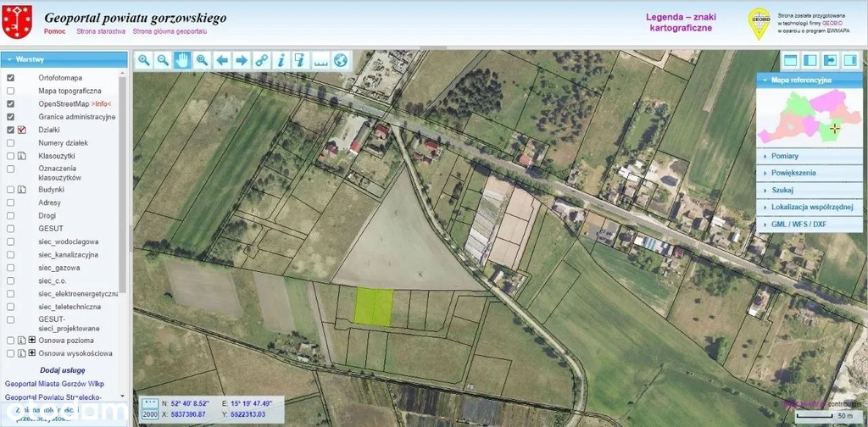Screen dimensions: 868x427
Task: Open the Pomoc link
Action: [55, 31]
